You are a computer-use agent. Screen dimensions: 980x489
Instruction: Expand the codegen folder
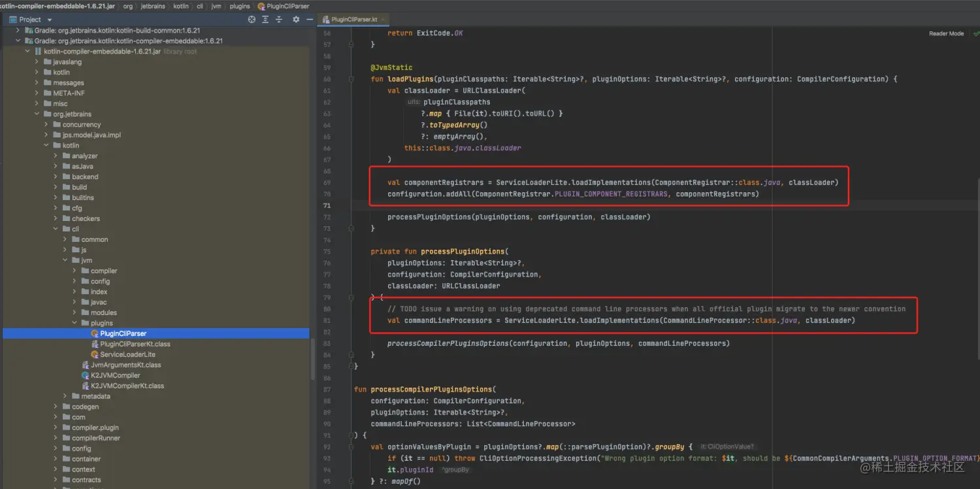click(56, 407)
